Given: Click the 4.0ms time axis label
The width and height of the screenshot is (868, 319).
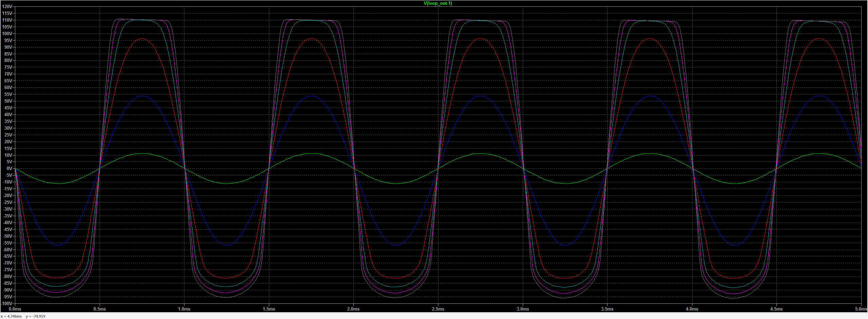Looking at the screenshot, I should pyautogui.click(x=692, y=309).
